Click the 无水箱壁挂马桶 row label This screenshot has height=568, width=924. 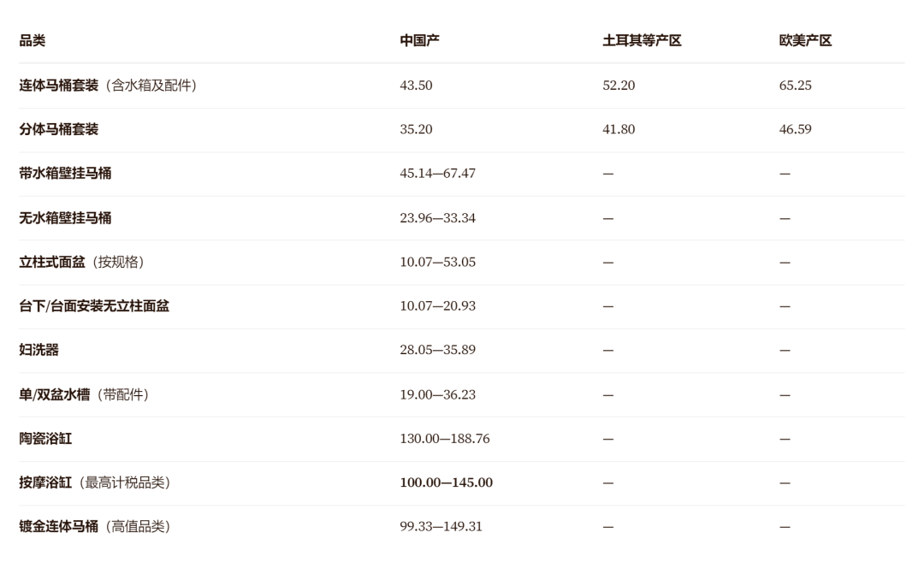coord(65,218)
